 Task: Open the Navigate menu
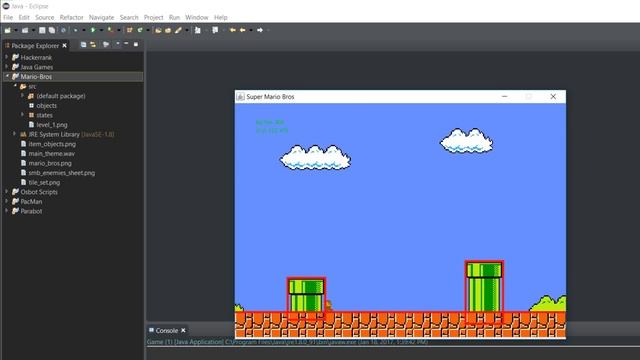click(x=102, y=18)
